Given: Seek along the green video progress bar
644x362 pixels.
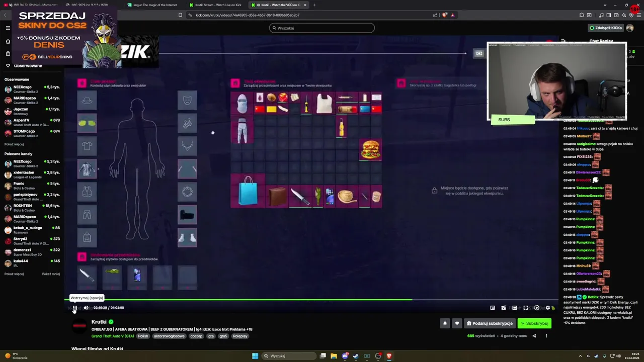Looking at the screenshot, I should tap(312, 300).
